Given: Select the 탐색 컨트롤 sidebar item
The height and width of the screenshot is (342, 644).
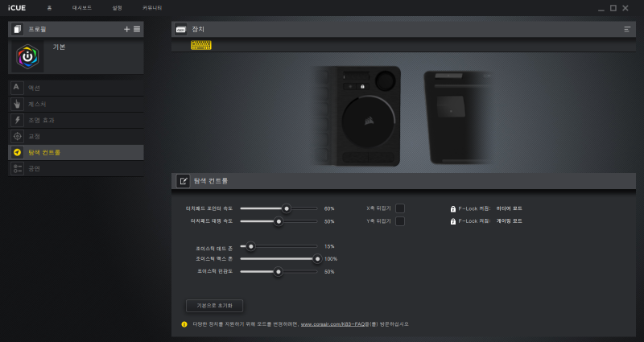Looking at the screenshot, I should [76, 152].
